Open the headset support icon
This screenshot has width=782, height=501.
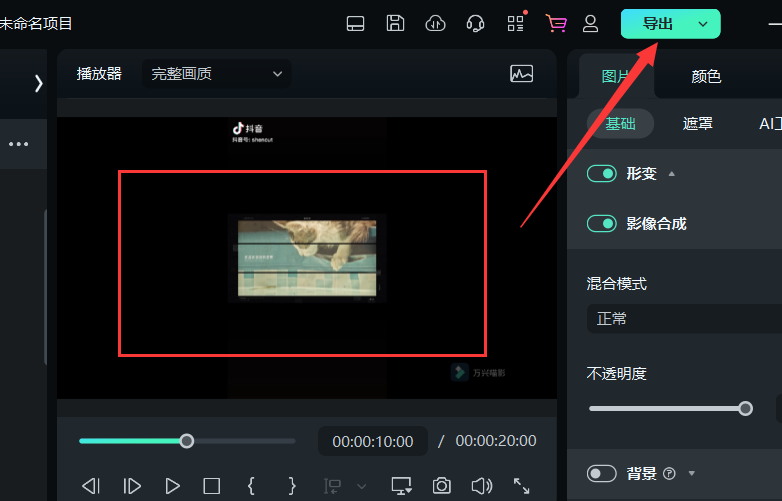click(x=475, y=23)
